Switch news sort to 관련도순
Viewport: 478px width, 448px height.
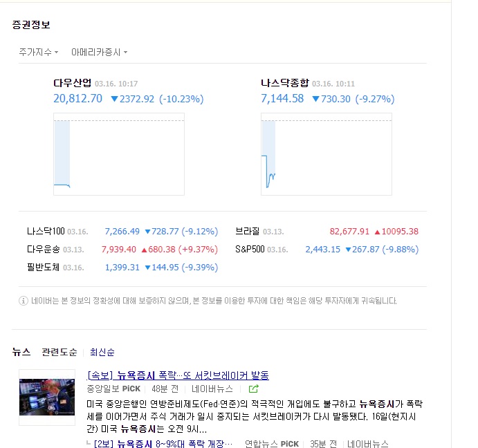click(59, 352)
